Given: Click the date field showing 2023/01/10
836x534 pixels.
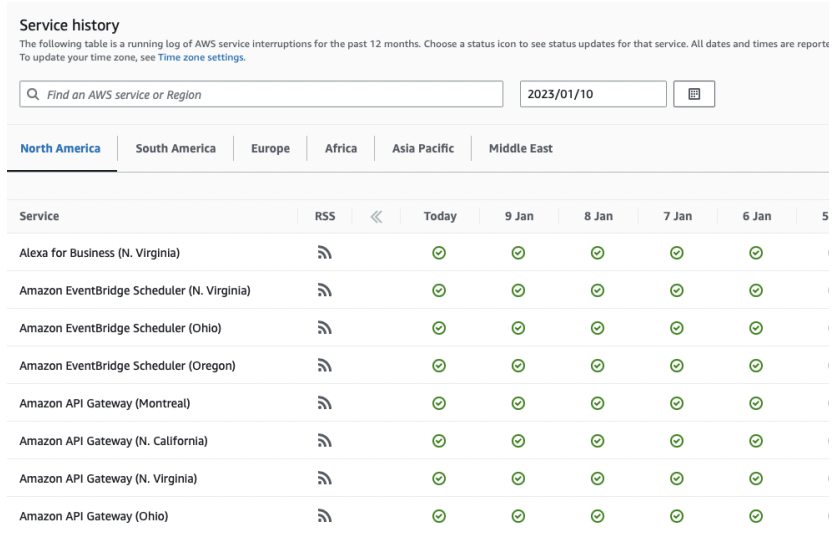Looking at the screenshot, I should tap(593, 94).
